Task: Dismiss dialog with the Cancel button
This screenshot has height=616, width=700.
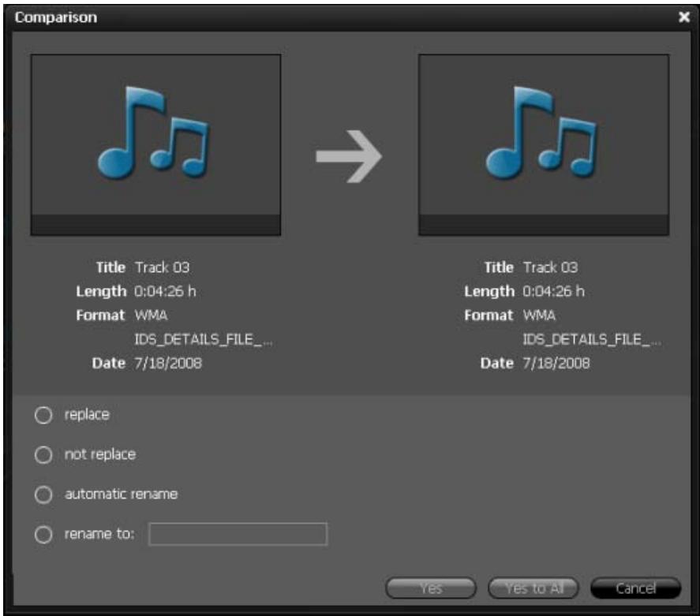Action: (636, 588)
